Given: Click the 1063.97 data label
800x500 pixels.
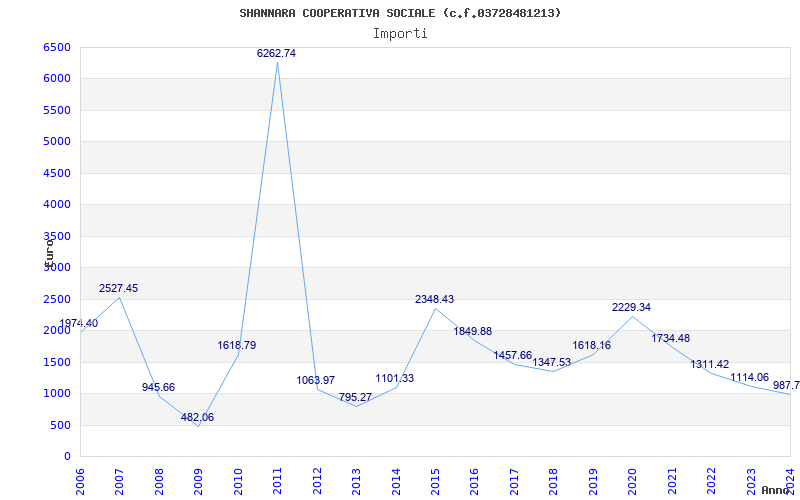Looking at the screenshot, I should 316,380.
